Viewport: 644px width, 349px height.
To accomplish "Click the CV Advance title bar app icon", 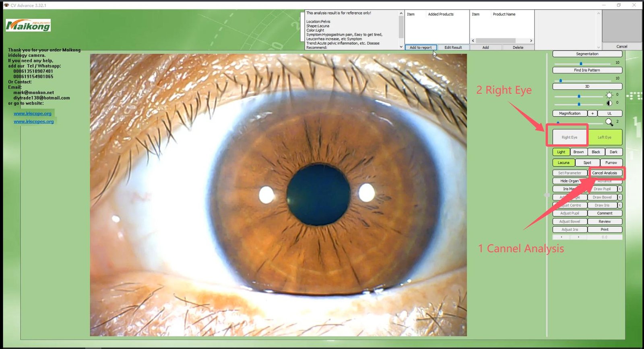I will 6,5.
